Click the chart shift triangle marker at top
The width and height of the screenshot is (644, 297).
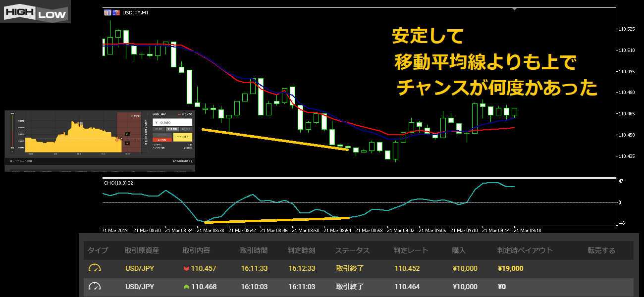(514, 9)
